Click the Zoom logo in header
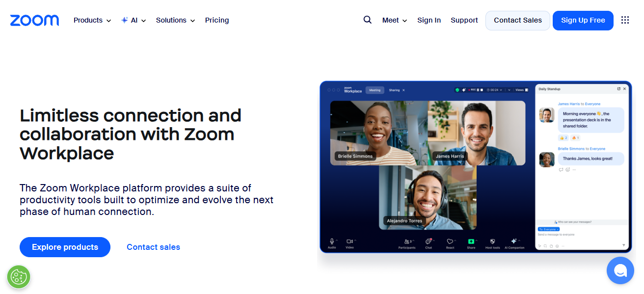 (34, 20)
